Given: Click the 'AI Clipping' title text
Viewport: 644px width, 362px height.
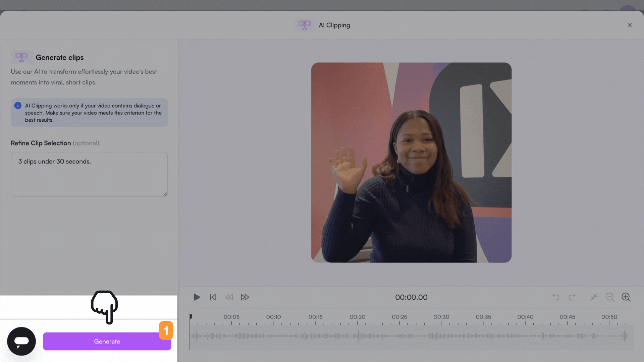Looking at the screenshot, I should [x=334, y=25].
